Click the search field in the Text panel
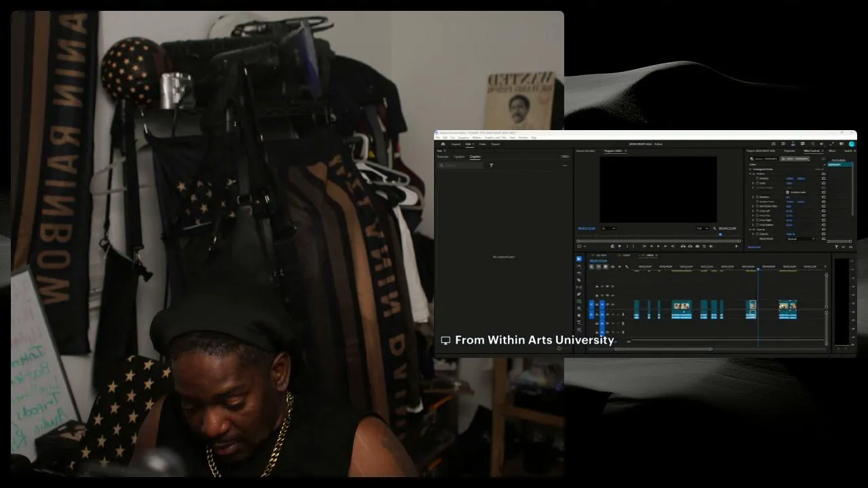 click(x=461, y=165)
